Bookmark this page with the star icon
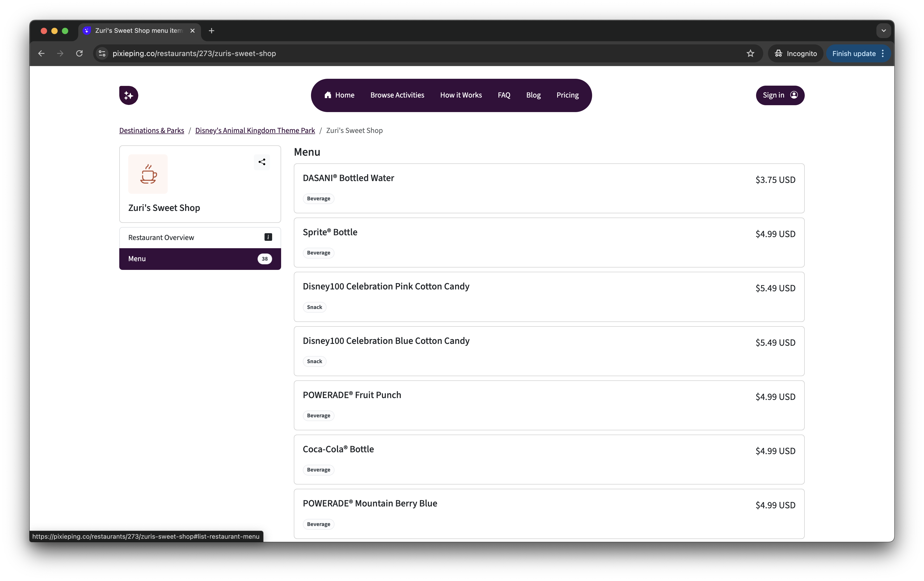The image size is (924, 581). [751, 53]
